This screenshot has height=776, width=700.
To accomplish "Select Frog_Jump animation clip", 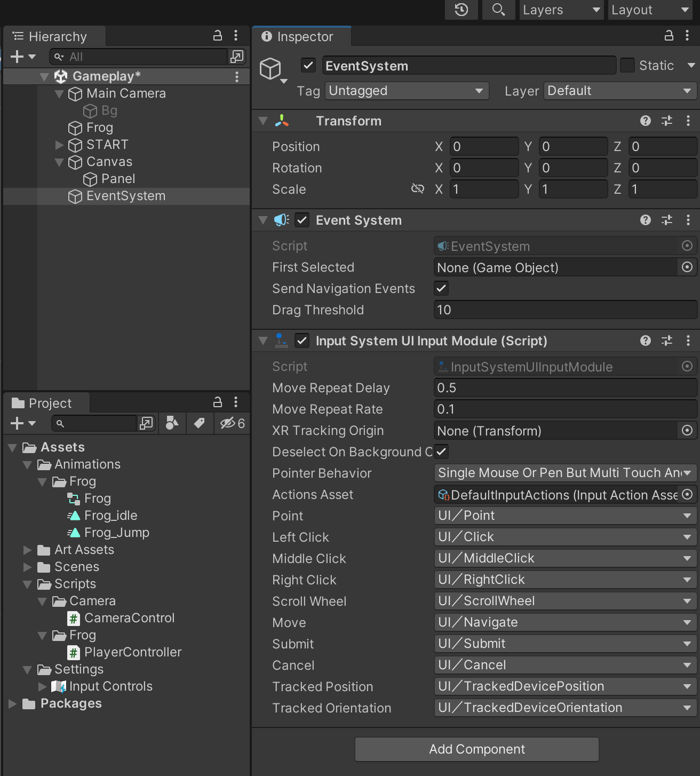I will (116, 533).
